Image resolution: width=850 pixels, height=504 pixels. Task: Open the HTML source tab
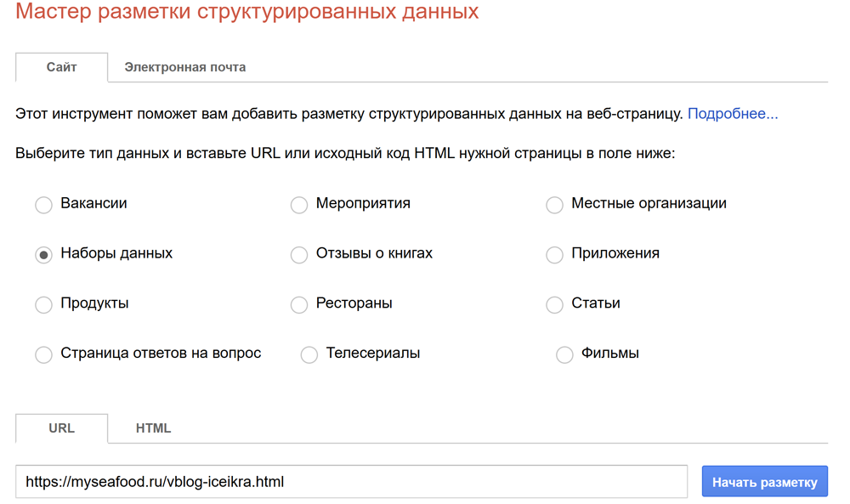tap(153, 428)
